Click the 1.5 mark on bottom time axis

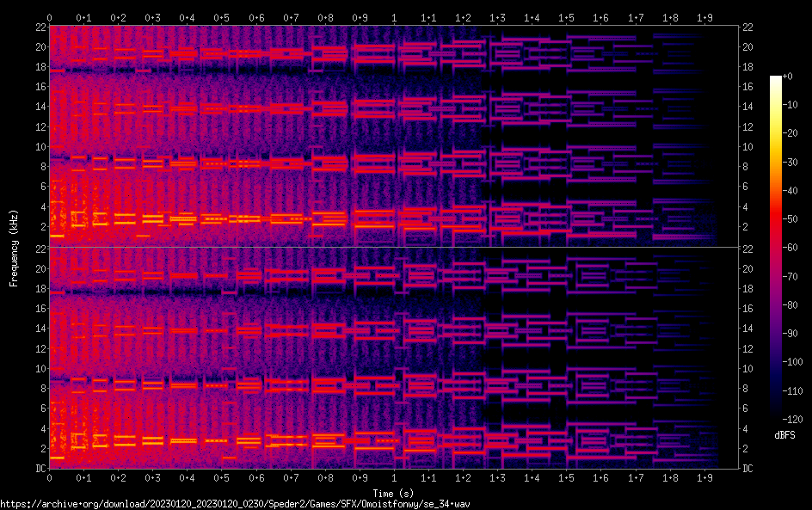(x=566, y=477)
